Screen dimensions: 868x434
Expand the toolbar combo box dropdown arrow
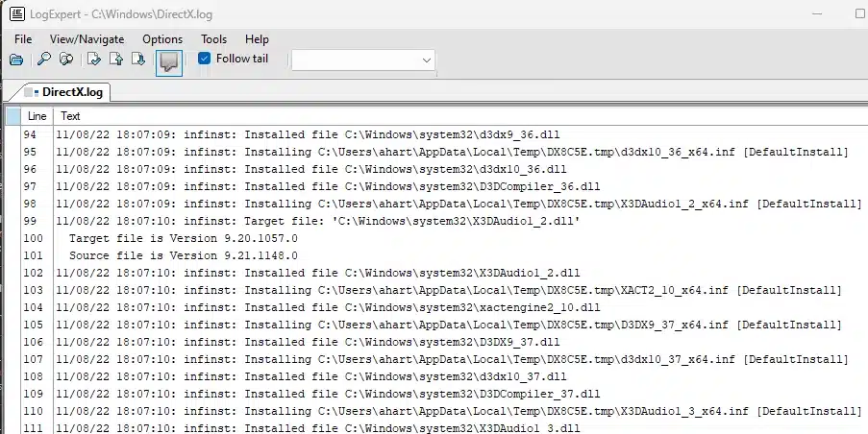(x=427, y=60)
